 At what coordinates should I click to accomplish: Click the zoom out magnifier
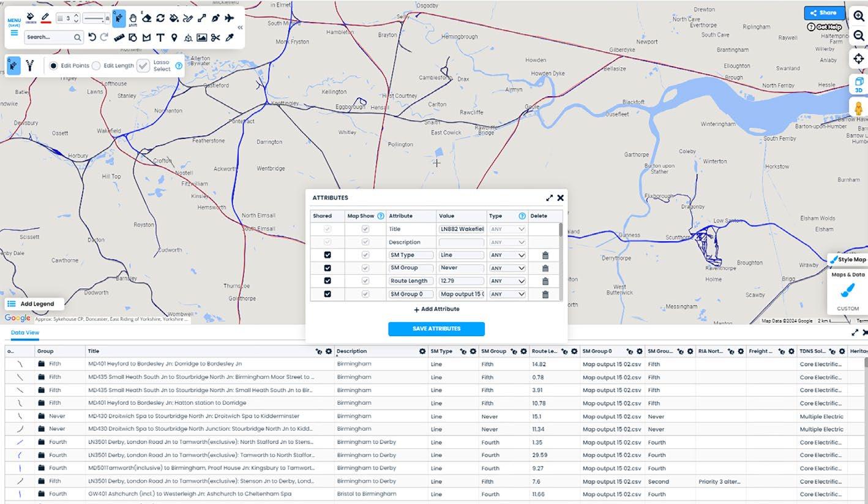pos(859,36)
